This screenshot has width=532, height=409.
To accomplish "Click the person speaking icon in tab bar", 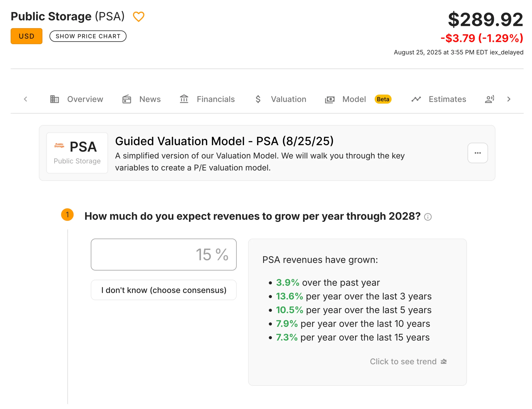I will pos(489,99).
